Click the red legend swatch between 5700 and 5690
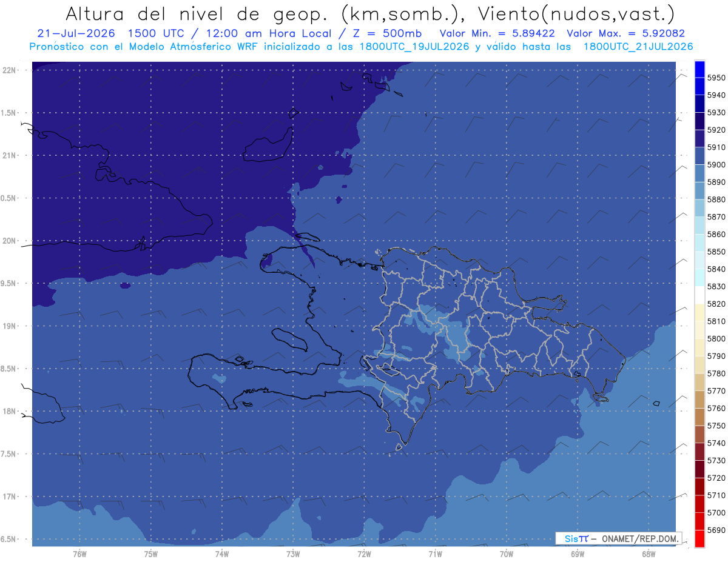Image resolution: width=728 pixels, height=562 pixels. click(699, 521)
